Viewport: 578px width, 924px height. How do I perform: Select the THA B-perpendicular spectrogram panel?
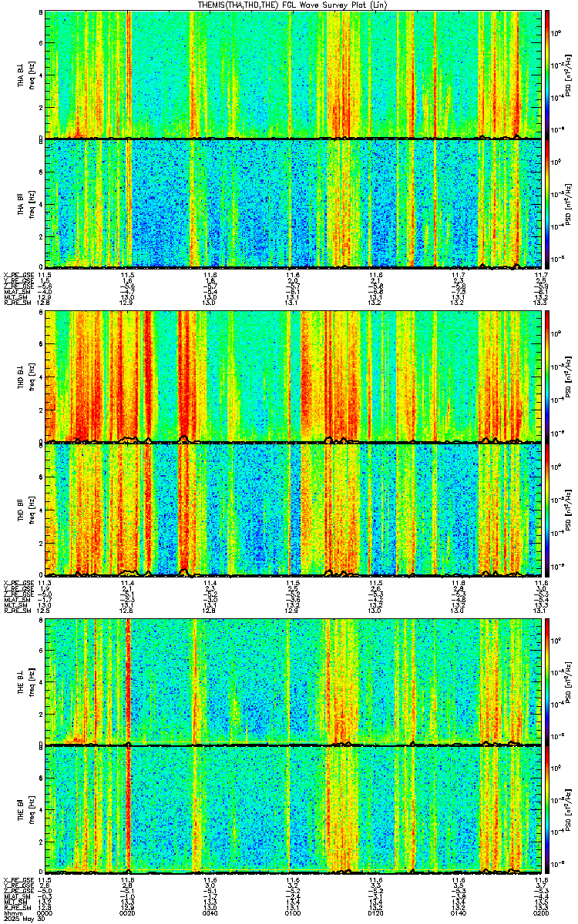point(292,74)
